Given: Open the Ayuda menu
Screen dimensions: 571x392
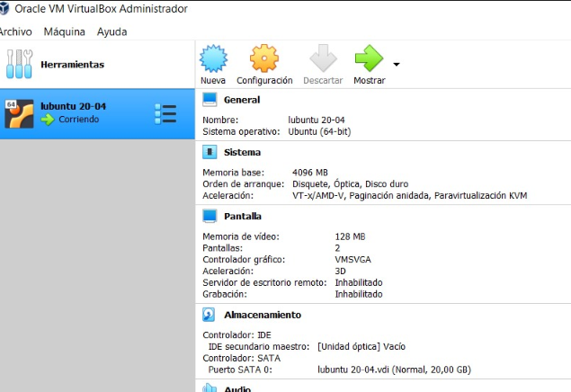Looking at the screenshot, I should [x=112, y=31].
